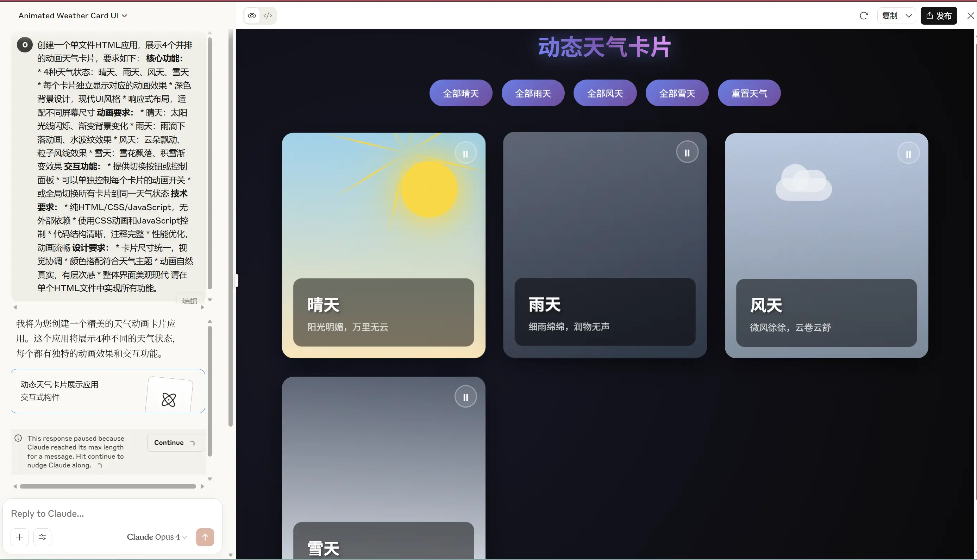Open the plus attachment menu
Screen dimensions: 977x560
pos(20,537)
